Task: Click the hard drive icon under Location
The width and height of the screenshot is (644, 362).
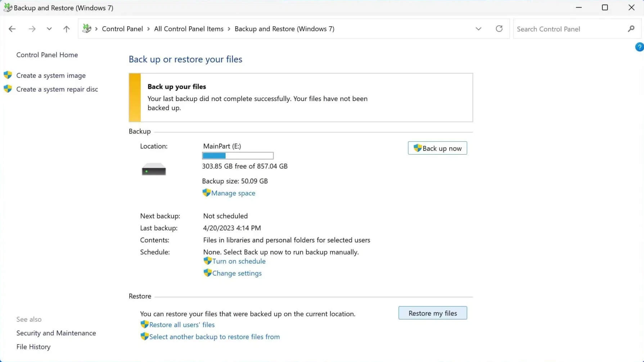Action: coord(153,169)
